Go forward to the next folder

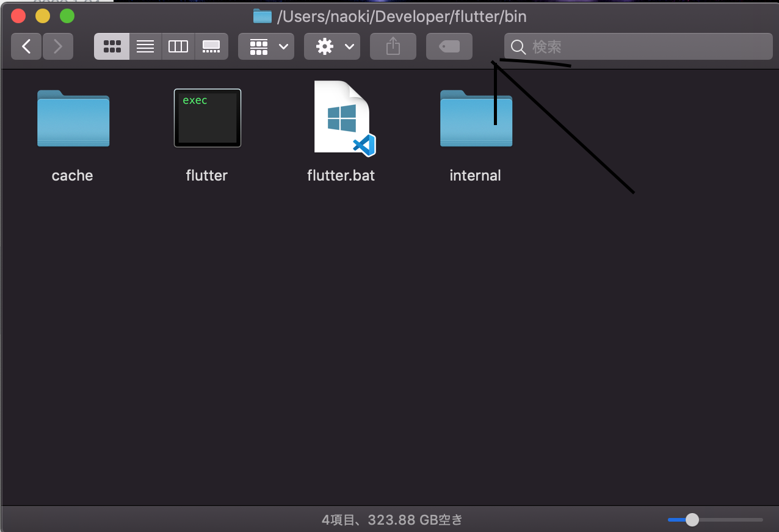(58, 46)
